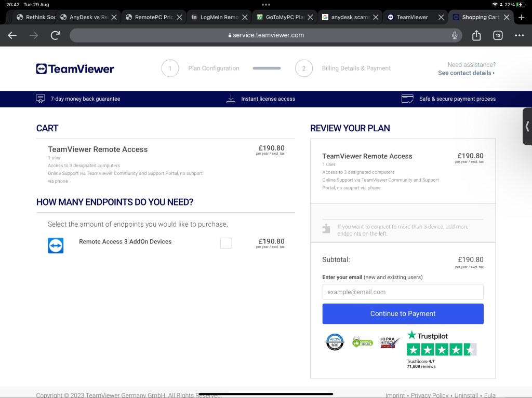Open the tab overview showing 13 tabs
Screen dimensions: 532x398
click(498, 35)
